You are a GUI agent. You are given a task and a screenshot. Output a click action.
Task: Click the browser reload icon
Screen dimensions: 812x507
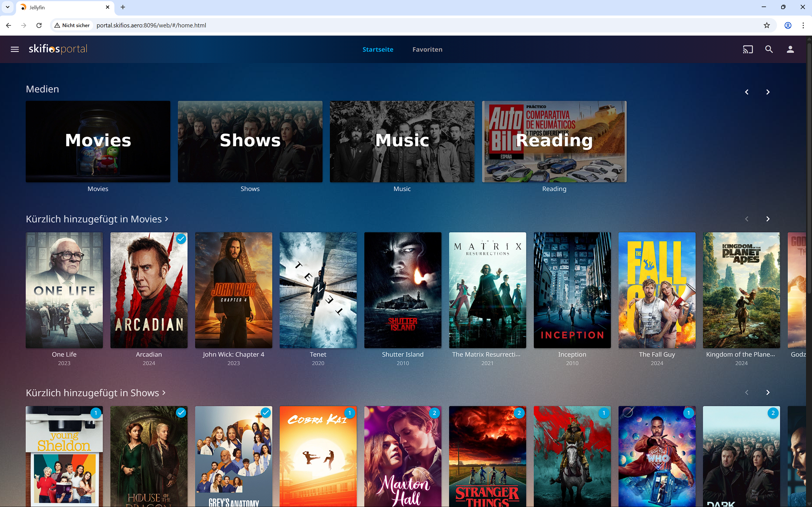pyautogui.click(x=39, y=25)
